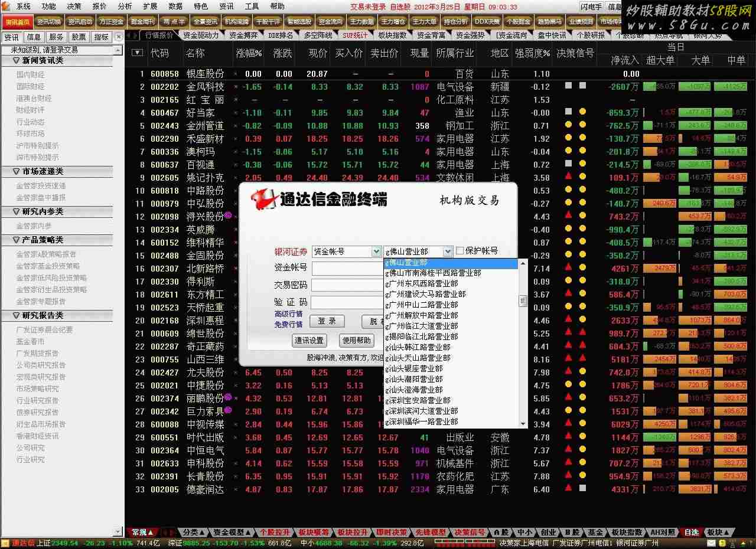Image resolution: width=756 pixels, height=549 pixels.
Task: Open the 业绩预测 toolbar button
Action: tap(581, 22)
